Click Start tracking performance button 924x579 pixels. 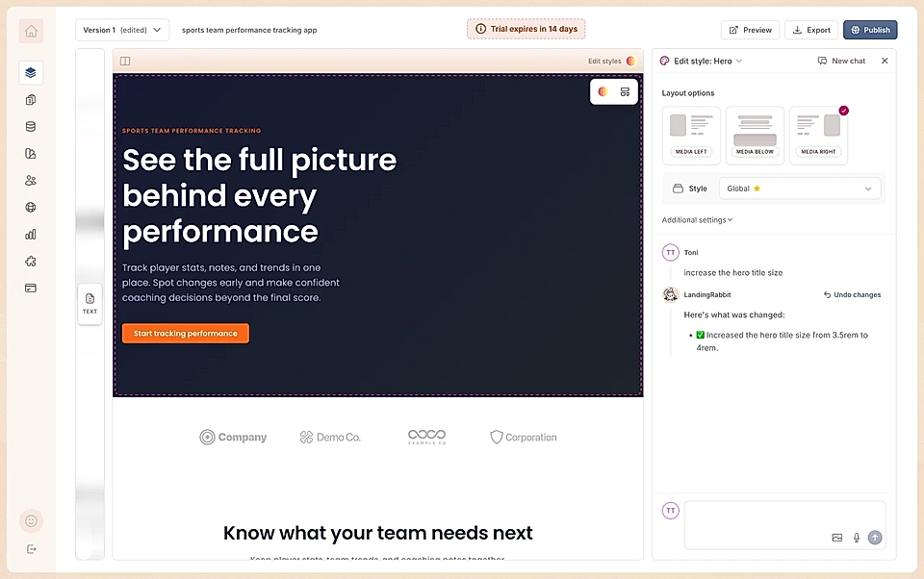[186, 334]
